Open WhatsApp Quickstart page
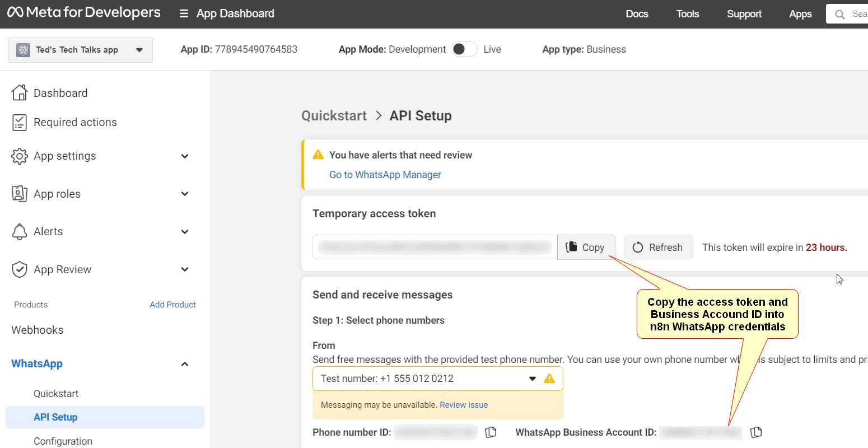This screenshot has height=448, width=868. [x=56, y=394]
